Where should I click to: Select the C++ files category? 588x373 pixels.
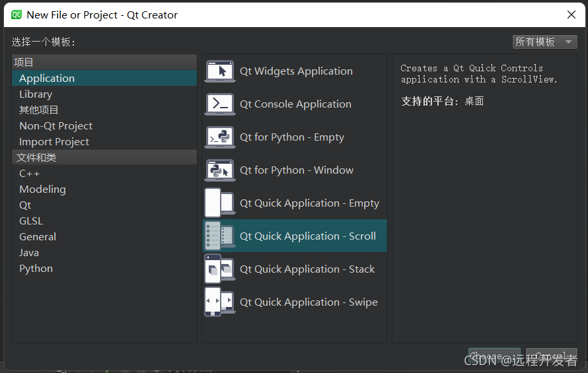[104, 173]
